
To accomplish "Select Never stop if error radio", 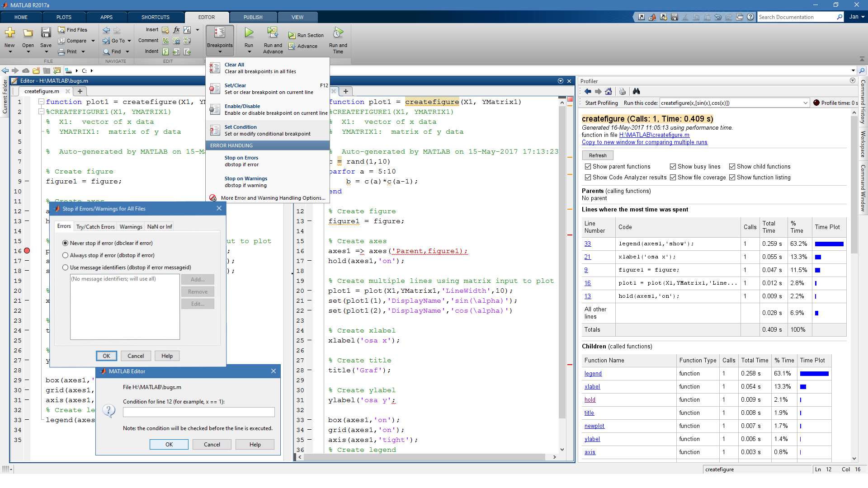I will (x=65, y=243).
